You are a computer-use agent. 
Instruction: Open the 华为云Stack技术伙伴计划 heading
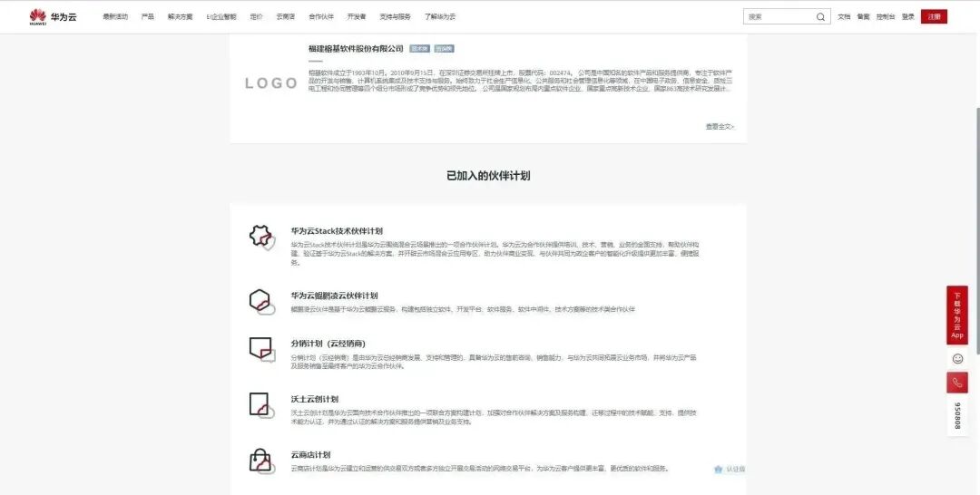tap(337, 231)
